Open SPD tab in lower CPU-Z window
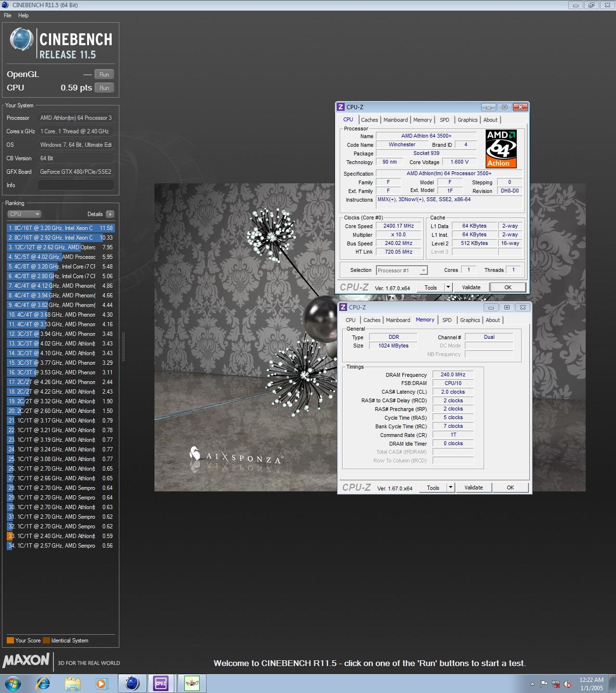The height and width of the screenshot is (693, 616). [x=447, y=320]
